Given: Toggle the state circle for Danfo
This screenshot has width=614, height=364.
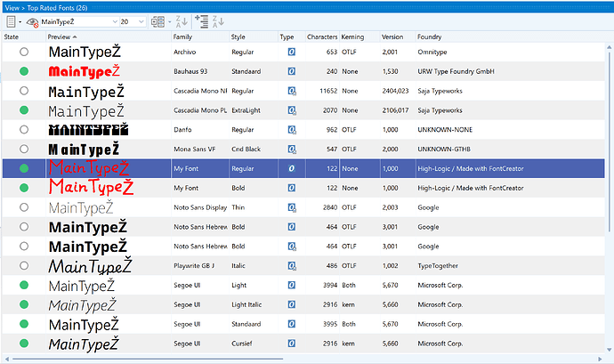Looking at the screenshot, I should [24, 130].
